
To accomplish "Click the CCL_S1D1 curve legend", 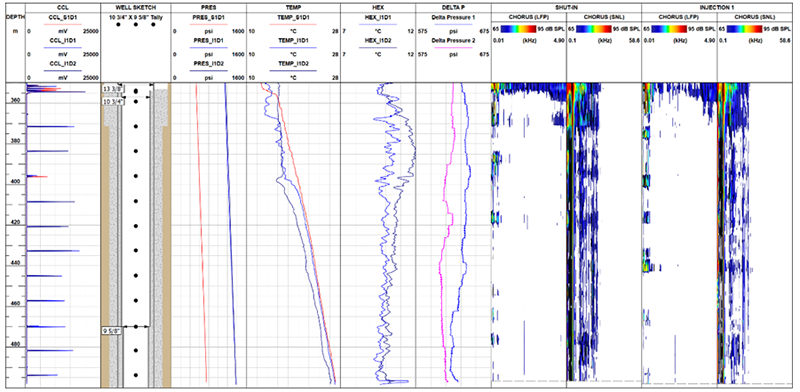I will click(63, 17).
